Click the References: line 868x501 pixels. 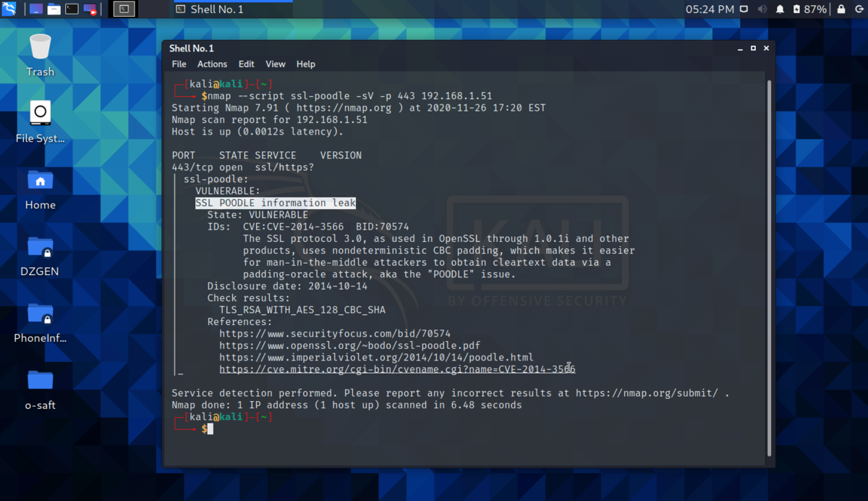239,321
